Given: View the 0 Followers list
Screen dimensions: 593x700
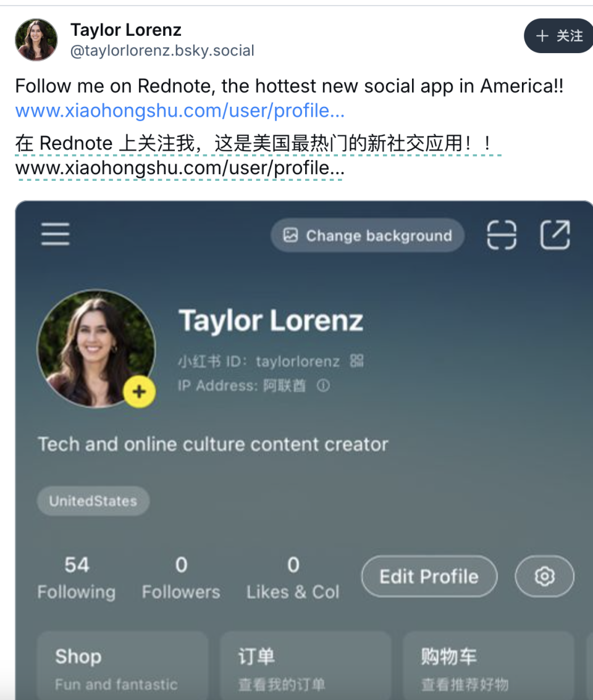Looking at the screenshot, I should point(181,578).
